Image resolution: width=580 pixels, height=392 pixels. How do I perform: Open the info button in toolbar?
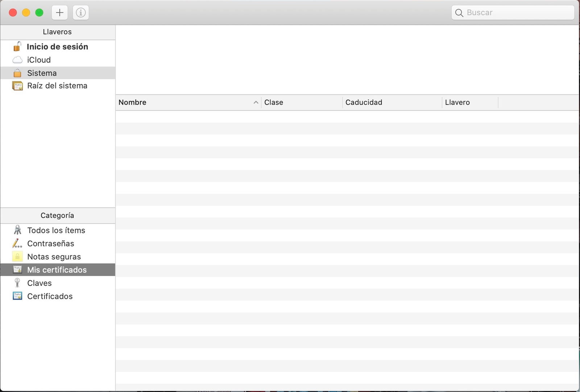tap(80, 13)
